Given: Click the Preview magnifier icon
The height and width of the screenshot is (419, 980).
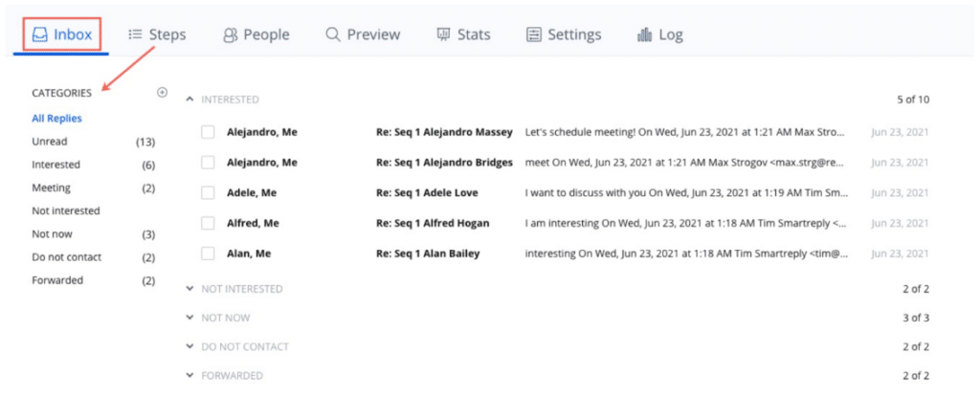Looking at the screenshot, I should 333,34.
